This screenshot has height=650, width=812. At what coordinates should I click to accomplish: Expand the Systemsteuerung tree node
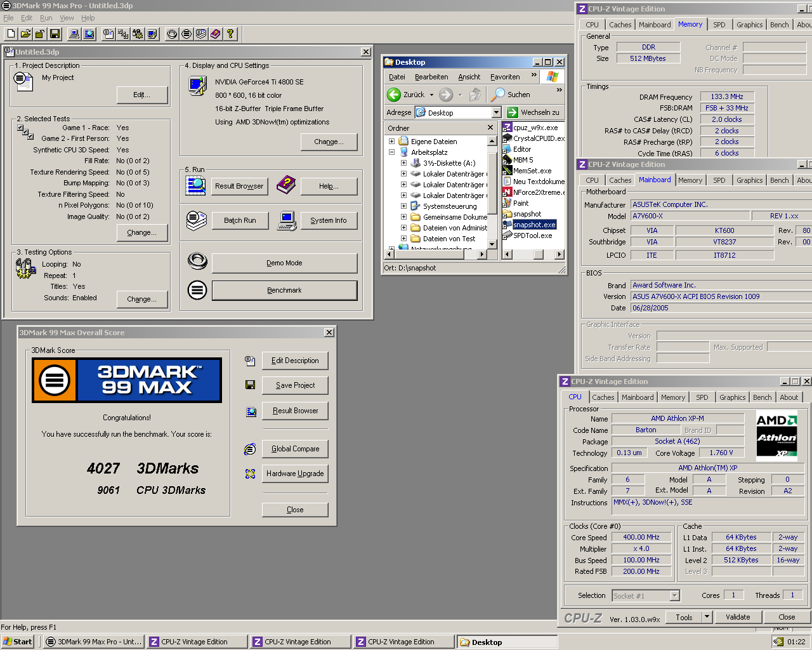click(x=403, y=206)
